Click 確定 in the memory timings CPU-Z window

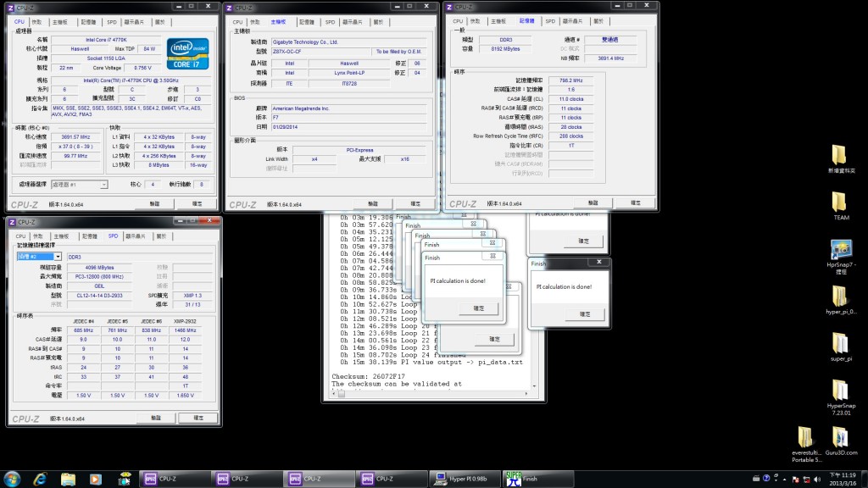[x=636, y=203]
